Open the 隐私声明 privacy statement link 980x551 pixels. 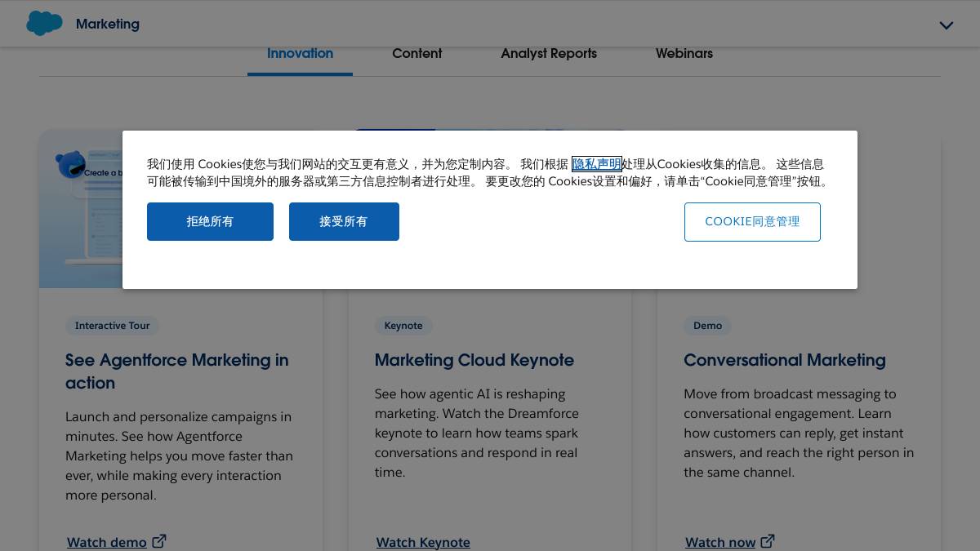tap(596, 164)
